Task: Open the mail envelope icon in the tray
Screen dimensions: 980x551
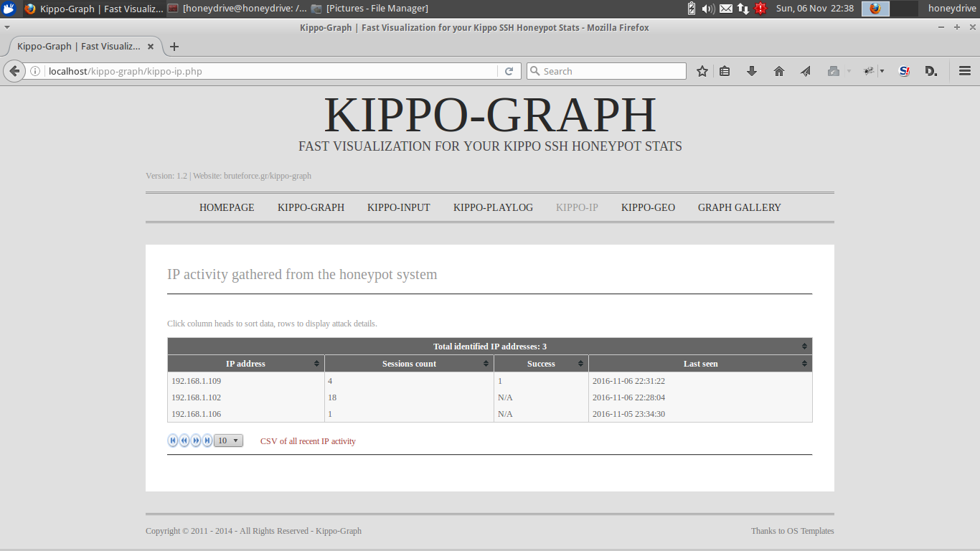Action: [726, 8]
